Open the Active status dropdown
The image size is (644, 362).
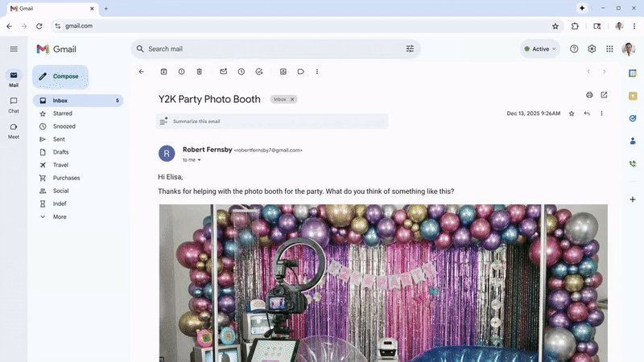pyautogui.click(x=539, y=49)
